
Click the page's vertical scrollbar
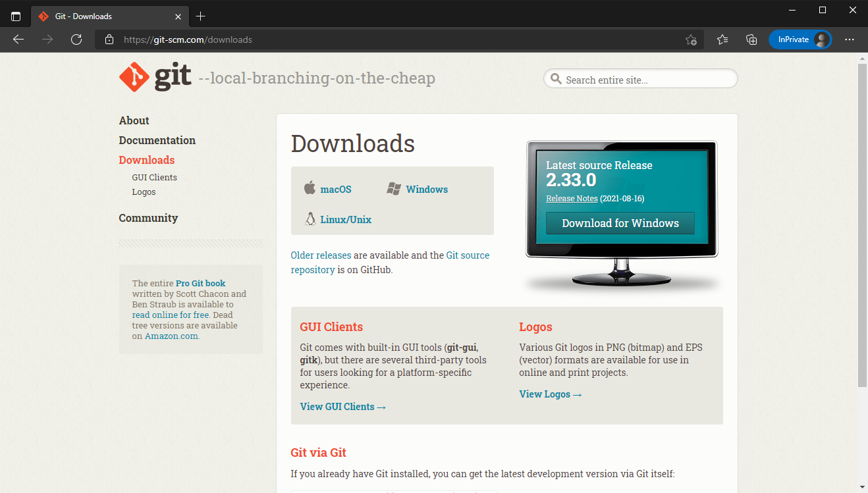click(862, 224)
